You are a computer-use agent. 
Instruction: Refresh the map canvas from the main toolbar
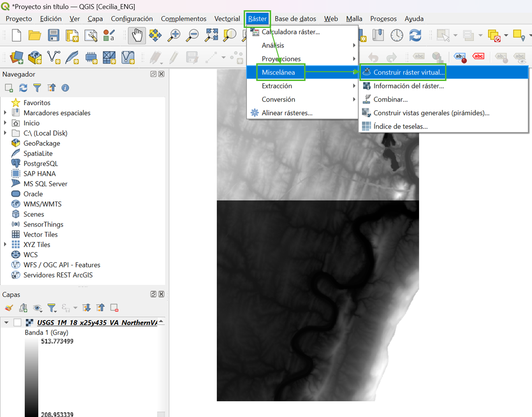[x=415, y=35]
